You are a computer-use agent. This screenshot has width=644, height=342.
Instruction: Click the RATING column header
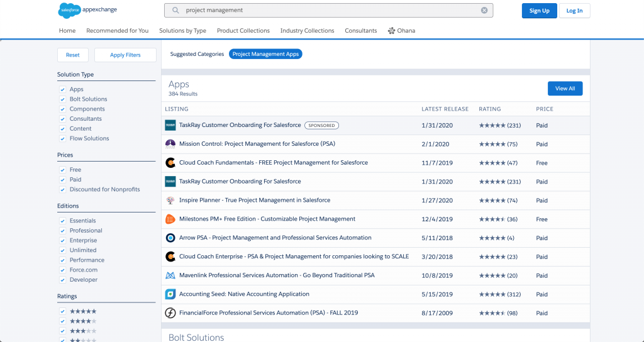[489, 109]
